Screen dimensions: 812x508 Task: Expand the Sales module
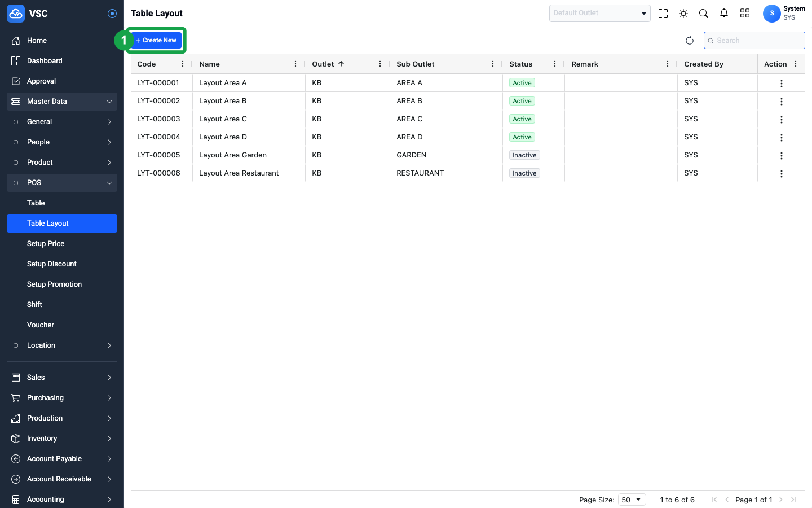pyautogui.click(x=62, y=378)
